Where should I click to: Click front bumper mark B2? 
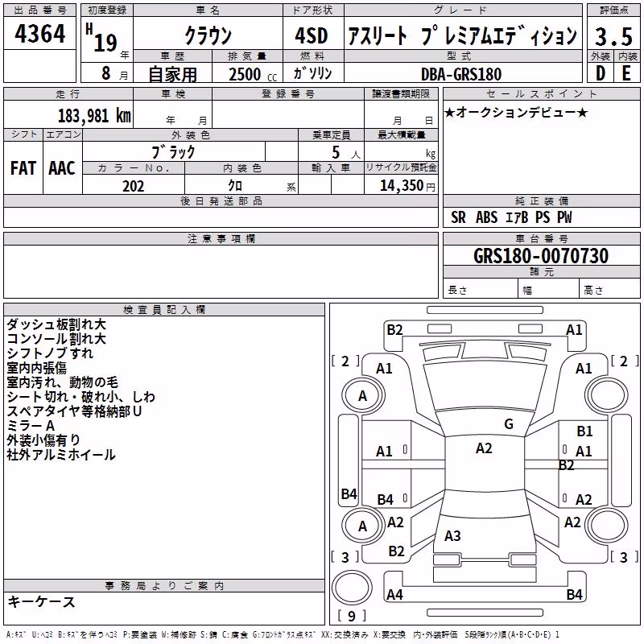click(394, 330)
